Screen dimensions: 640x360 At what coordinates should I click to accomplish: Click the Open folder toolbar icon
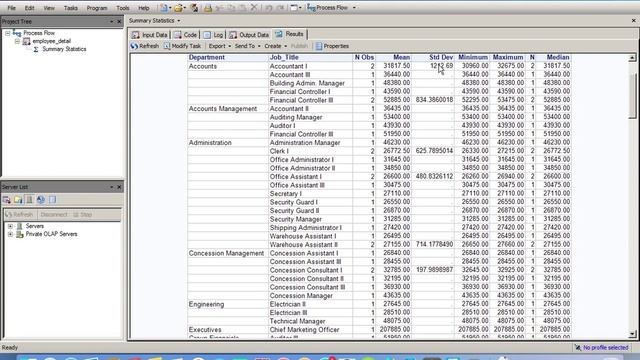tap(178, 7)
